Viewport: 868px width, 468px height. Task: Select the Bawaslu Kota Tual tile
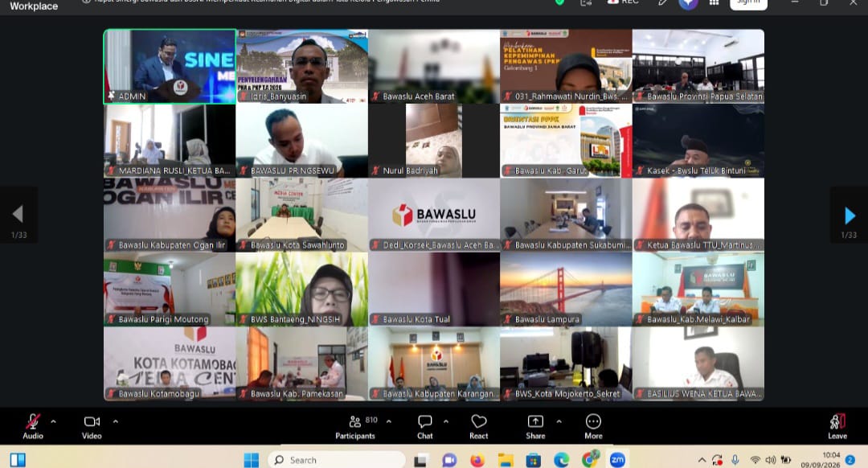pos(434,289)
